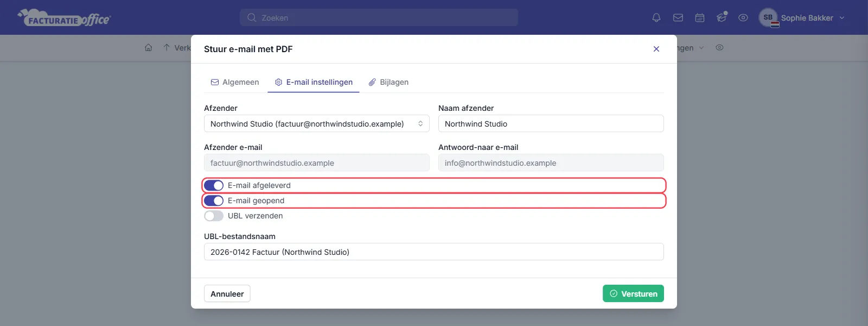Open the calendar icon in header
Image resolution: width=868 pixels, height=326 pixels.
[700, 17]
